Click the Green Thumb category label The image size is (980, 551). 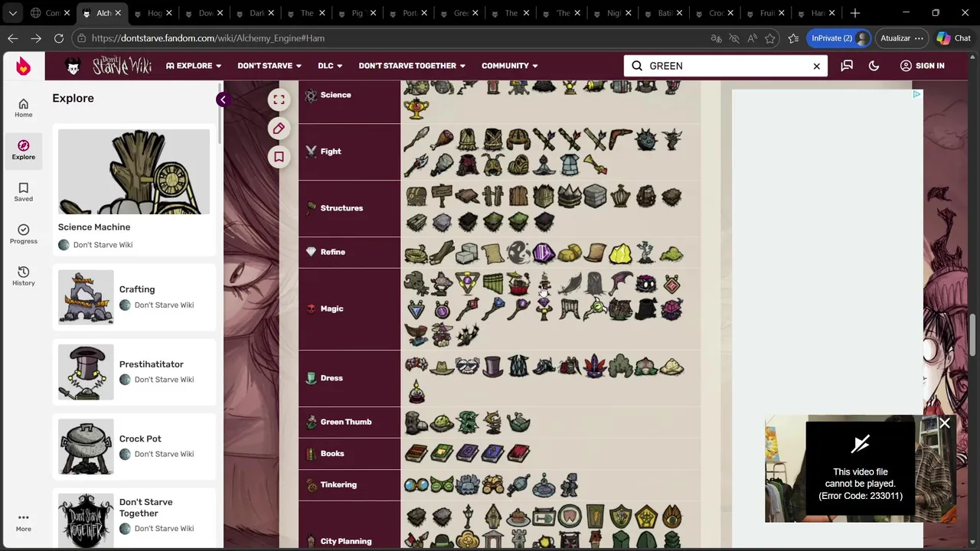click(x=346, y=422)
